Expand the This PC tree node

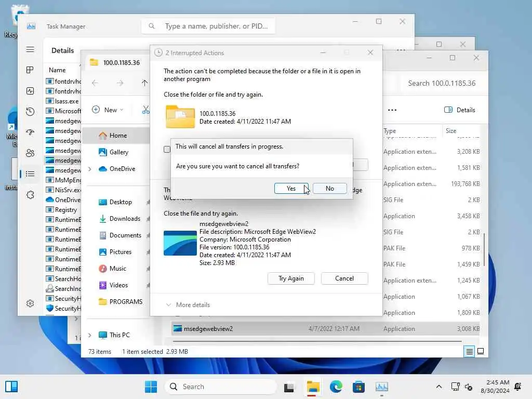(90, 335)
